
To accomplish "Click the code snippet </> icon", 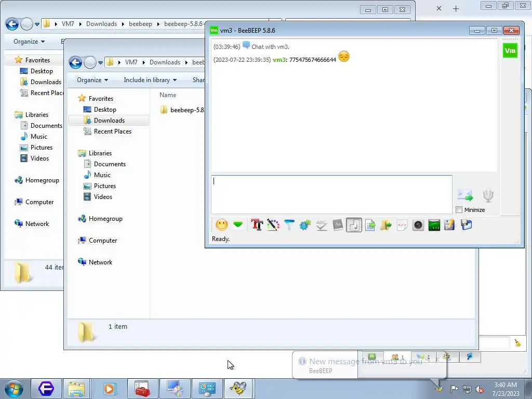I will click(x=402, y=224).
